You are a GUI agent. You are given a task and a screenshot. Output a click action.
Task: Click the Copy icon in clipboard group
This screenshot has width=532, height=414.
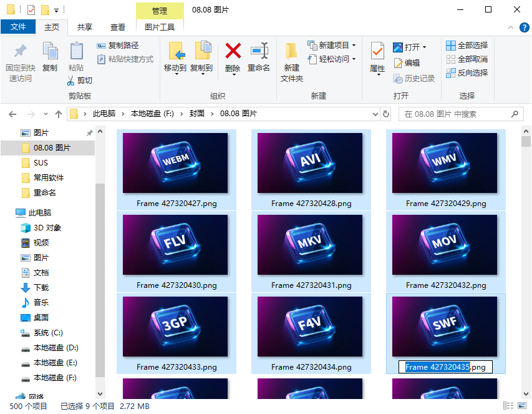(x=51, y=51)
